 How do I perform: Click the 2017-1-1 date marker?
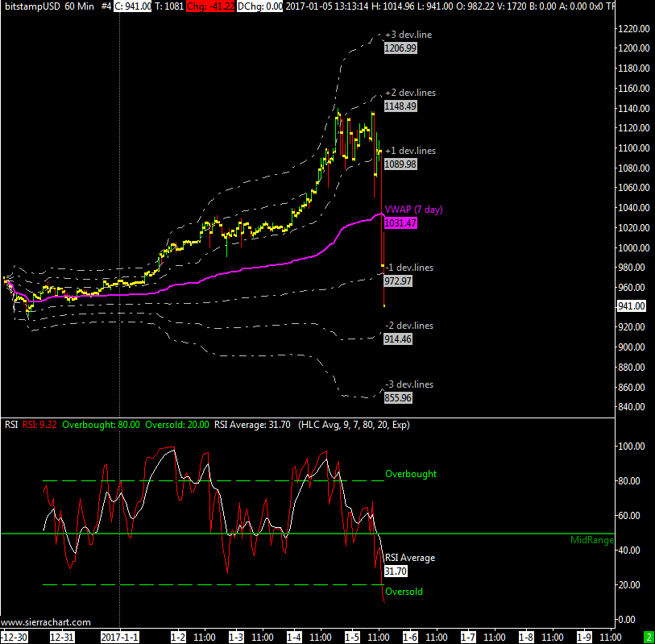[x=119, y=637]
